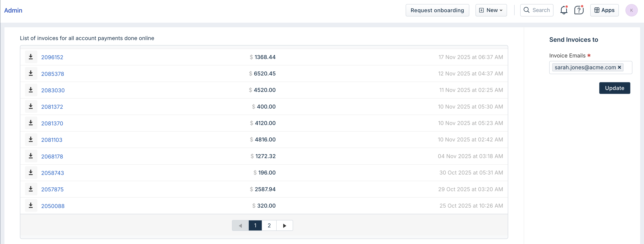644x244 pixels.
Task: Open invoice 2085378 link
Action: tap(52, 74)
